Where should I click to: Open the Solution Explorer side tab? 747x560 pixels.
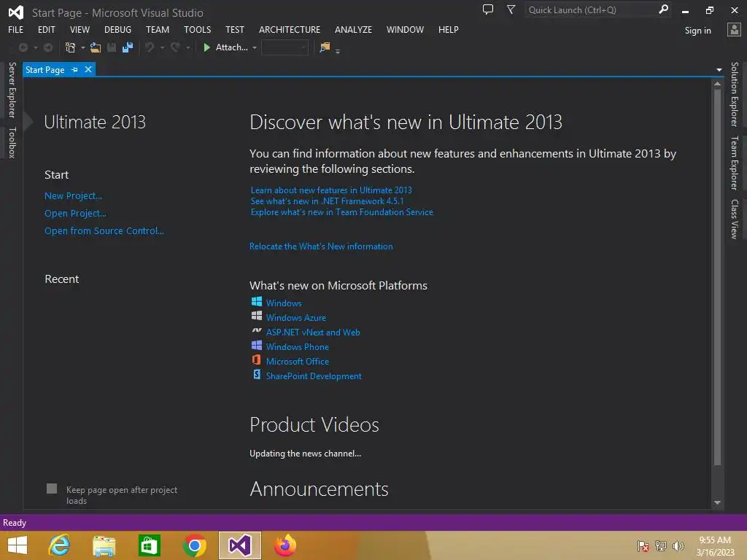(x=734, y=94)
